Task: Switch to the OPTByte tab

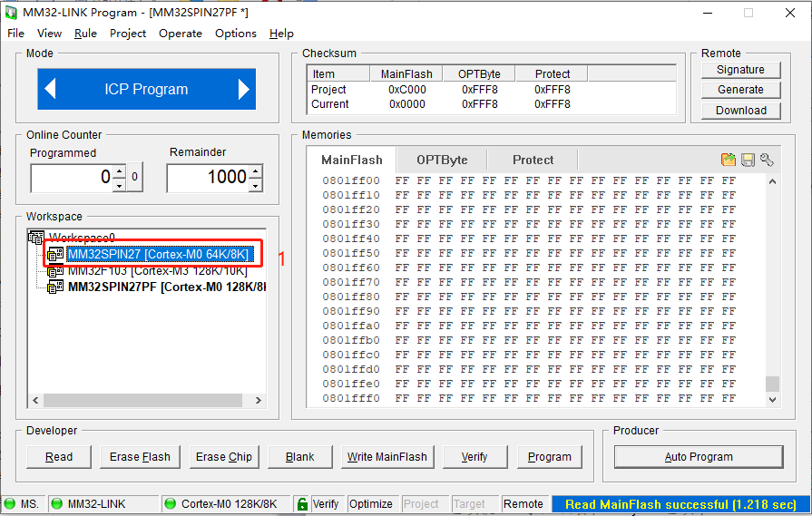Action: (442, 160)
